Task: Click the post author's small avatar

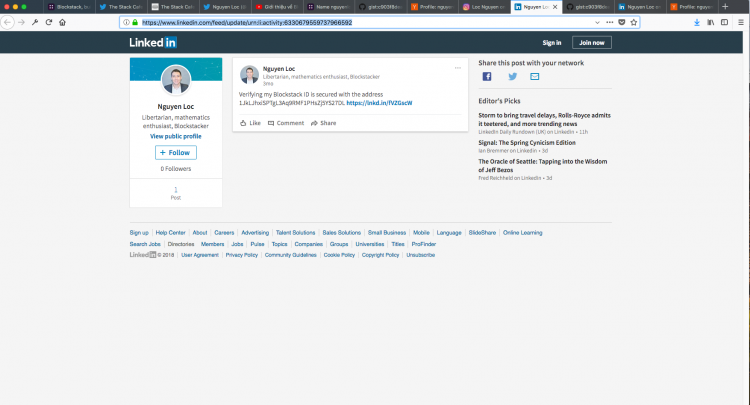Action: pos(249,75)
